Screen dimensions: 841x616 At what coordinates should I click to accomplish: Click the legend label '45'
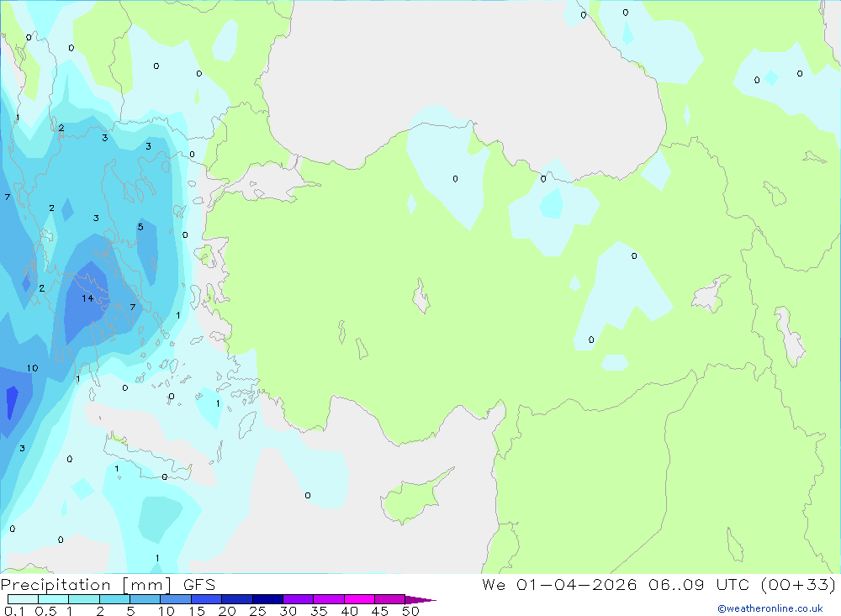tap(380, 611)
